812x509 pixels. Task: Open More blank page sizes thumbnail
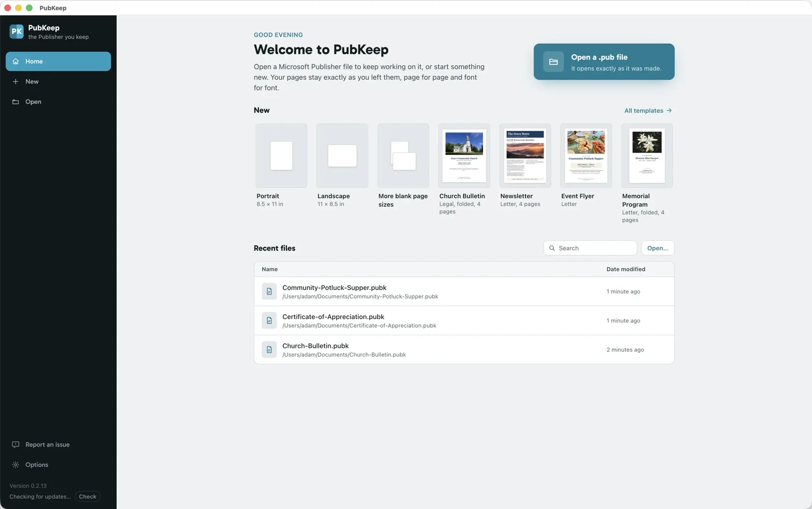coord(403,156)
